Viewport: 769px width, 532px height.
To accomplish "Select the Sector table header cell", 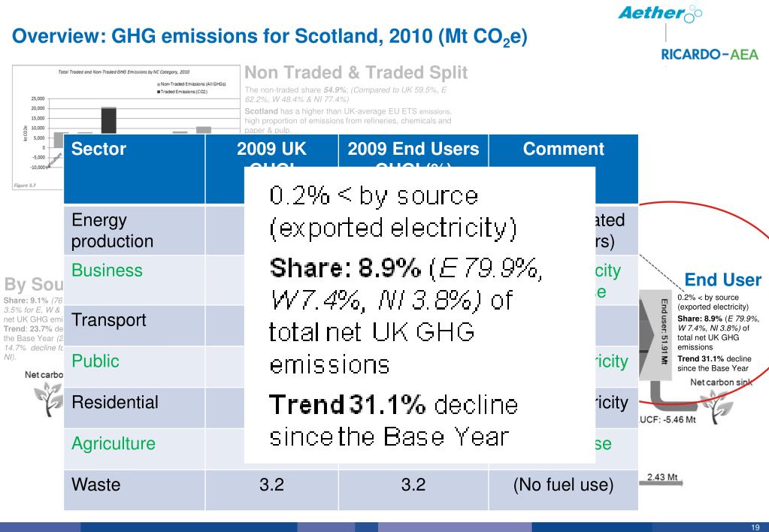I will 135,168.
